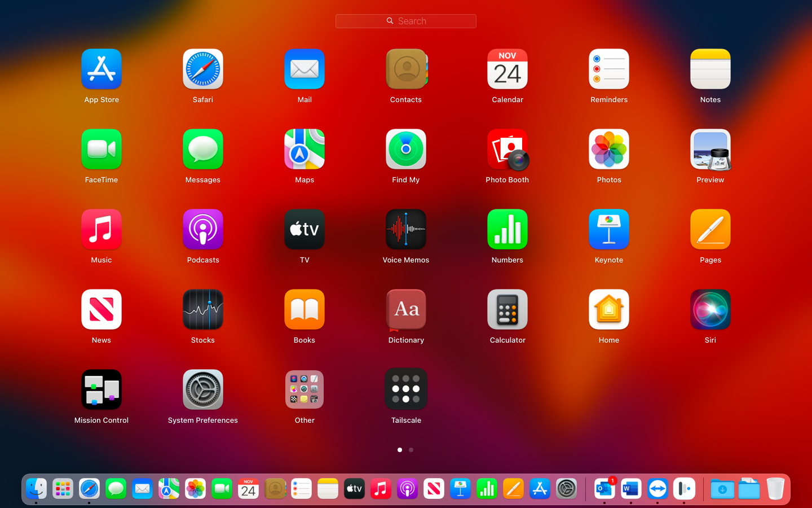The width and height of the screenshot is (812, 508).
Task: Open Mission Control
Action: (x=101, y=389)
